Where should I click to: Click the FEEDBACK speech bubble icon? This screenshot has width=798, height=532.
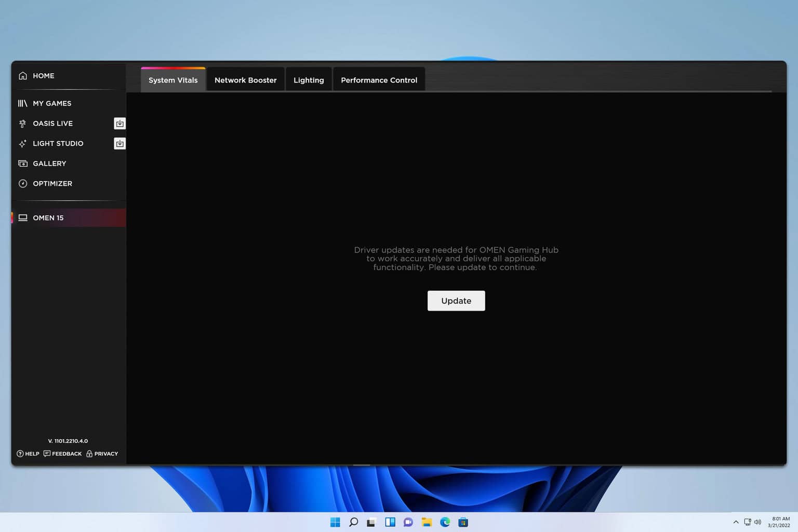(47, 454)
